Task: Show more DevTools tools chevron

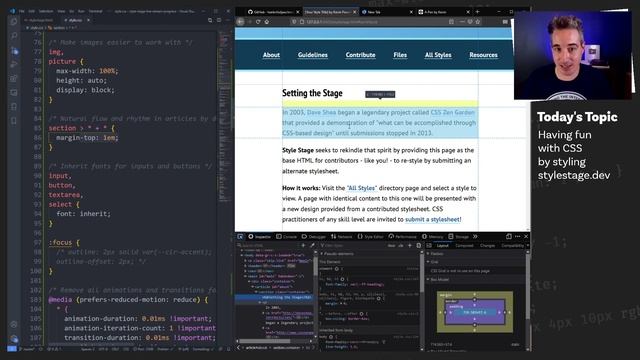Action: point(475,236)
